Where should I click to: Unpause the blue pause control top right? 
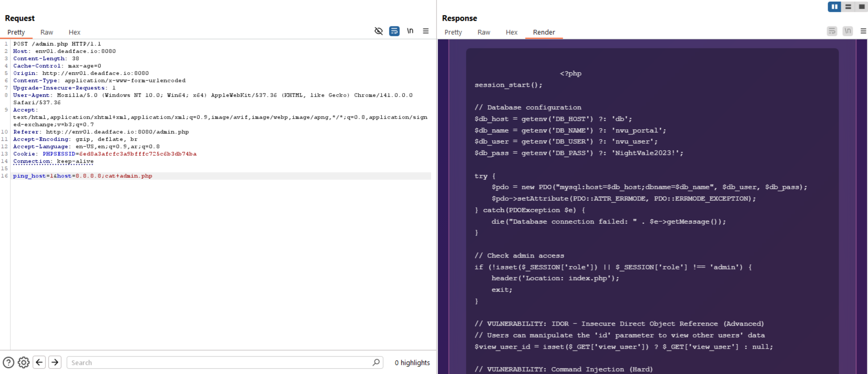pos(834,7)
